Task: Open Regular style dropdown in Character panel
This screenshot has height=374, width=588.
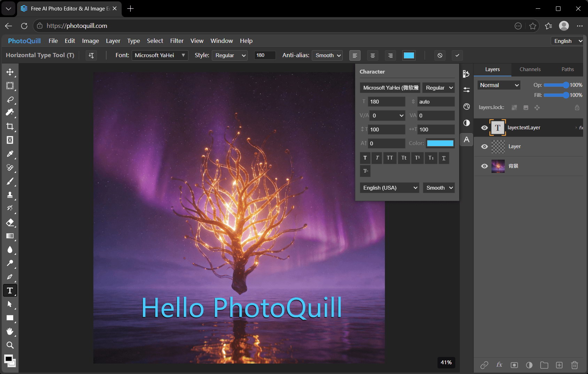Action: coord(439,88)
